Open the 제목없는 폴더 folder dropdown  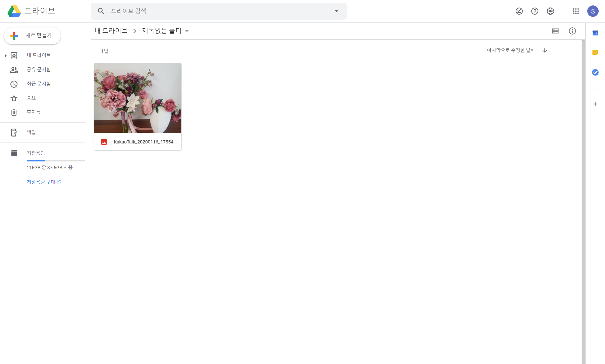[x=187, y=31]
